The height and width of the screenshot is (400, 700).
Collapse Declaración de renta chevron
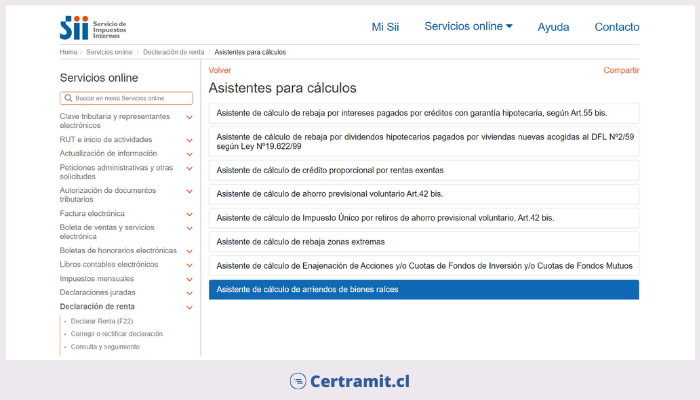189,308
